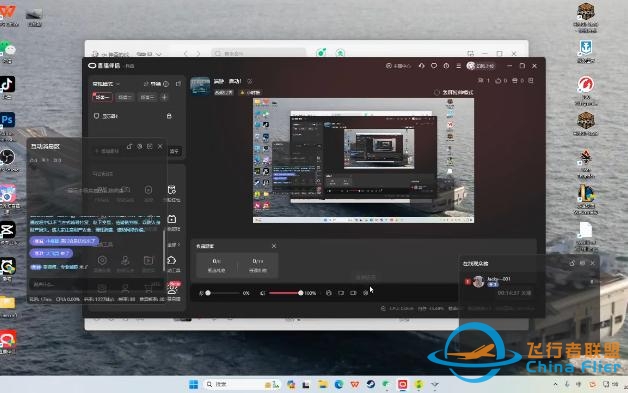Click the left statistic card in the data panel

pyautogui.click(x=216, y=265)
